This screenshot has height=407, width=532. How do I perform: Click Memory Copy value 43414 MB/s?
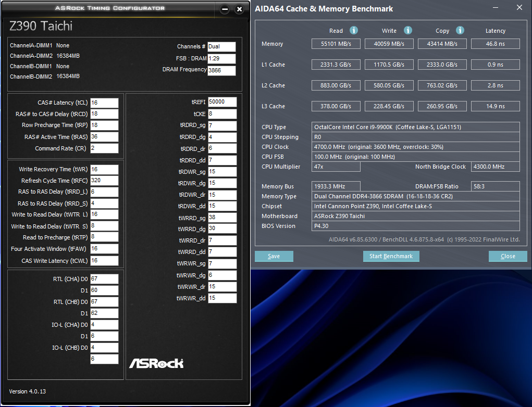coord(442,44)
